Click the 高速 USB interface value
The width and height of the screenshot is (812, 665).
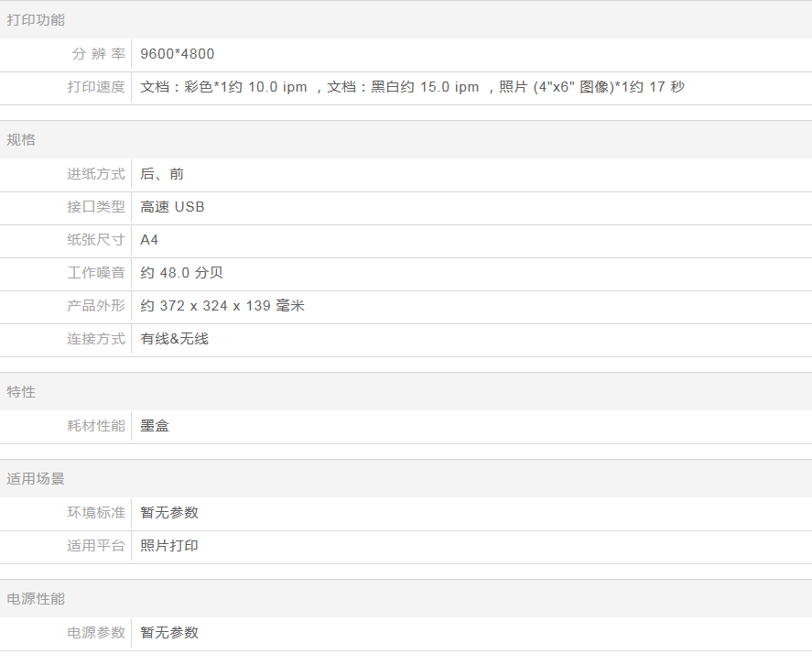pos(172,207)
